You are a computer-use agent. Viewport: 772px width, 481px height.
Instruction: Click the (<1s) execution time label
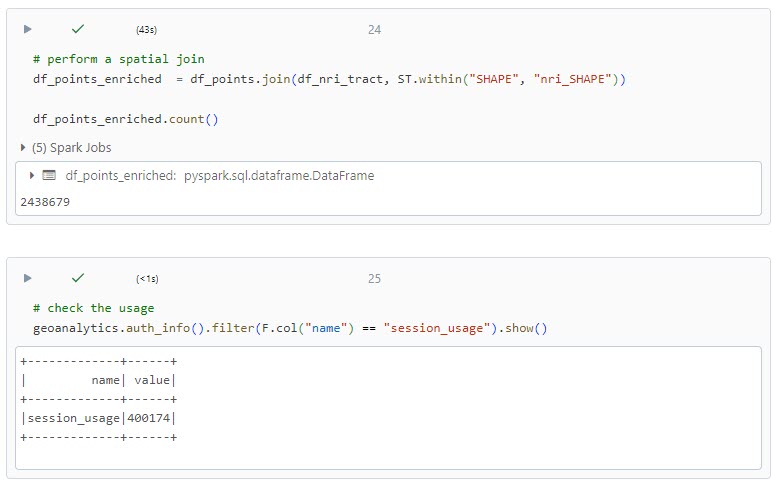click(147, 279)
